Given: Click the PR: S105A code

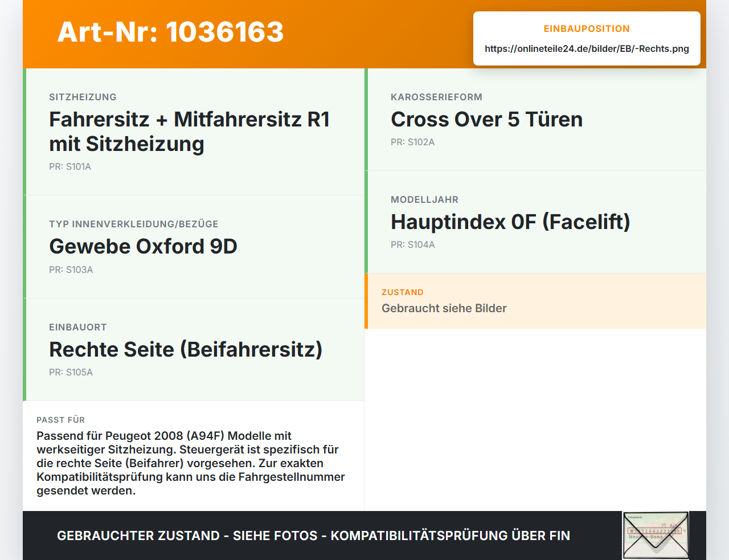Looking at the screenshot, I should click(71, 373).
